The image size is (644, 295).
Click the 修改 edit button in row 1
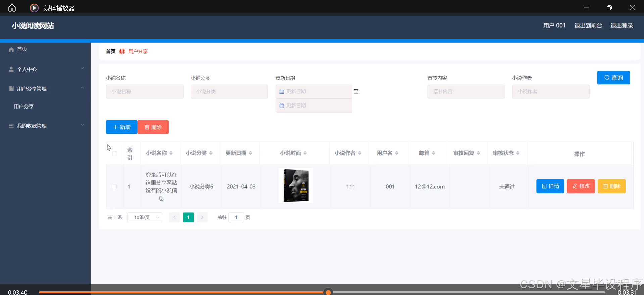tap(581, 186)
